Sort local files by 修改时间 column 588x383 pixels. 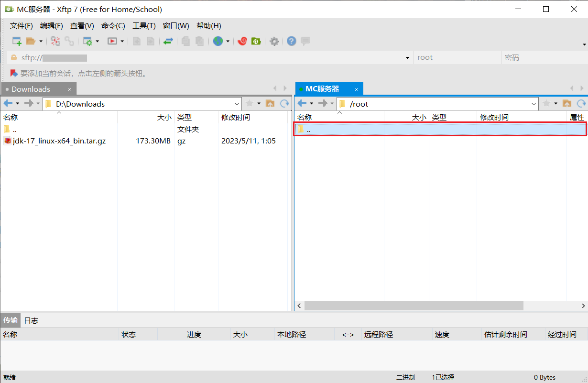pyautogui.click(x=235, y=117)
